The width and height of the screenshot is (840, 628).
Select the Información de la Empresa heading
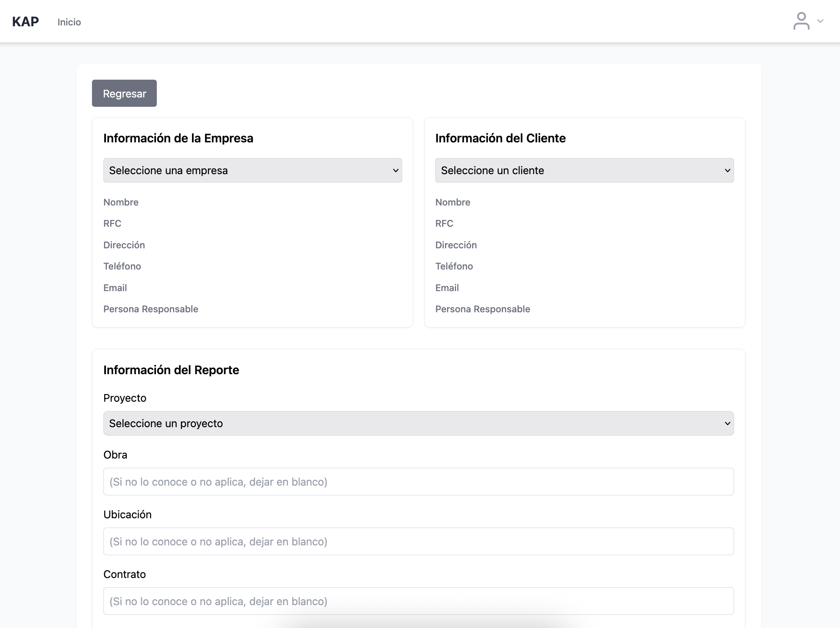178,138
